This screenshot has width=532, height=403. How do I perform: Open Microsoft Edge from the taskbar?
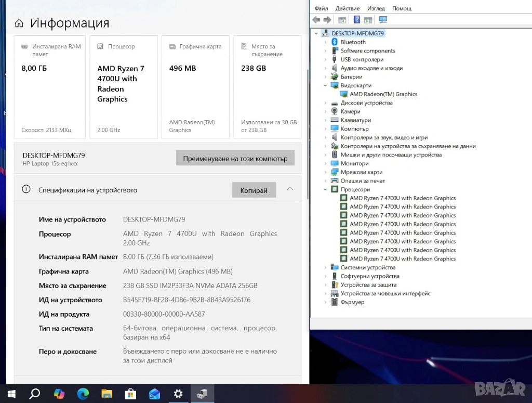pyautogui.click(x=83, y=394)
